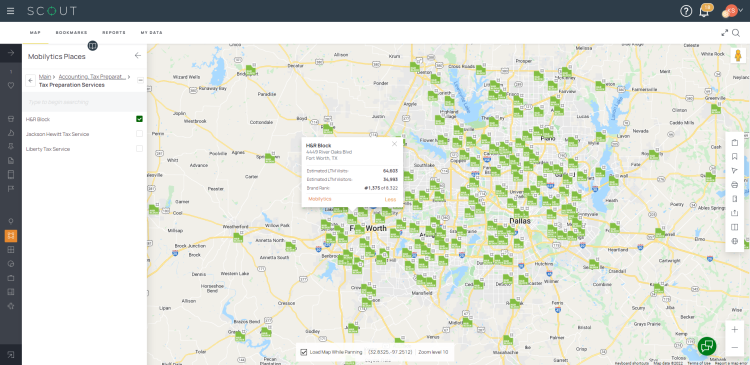Screen dimensions: 750x365
Task: Open the briefcase sidebar icon
Action: point(11,278)
